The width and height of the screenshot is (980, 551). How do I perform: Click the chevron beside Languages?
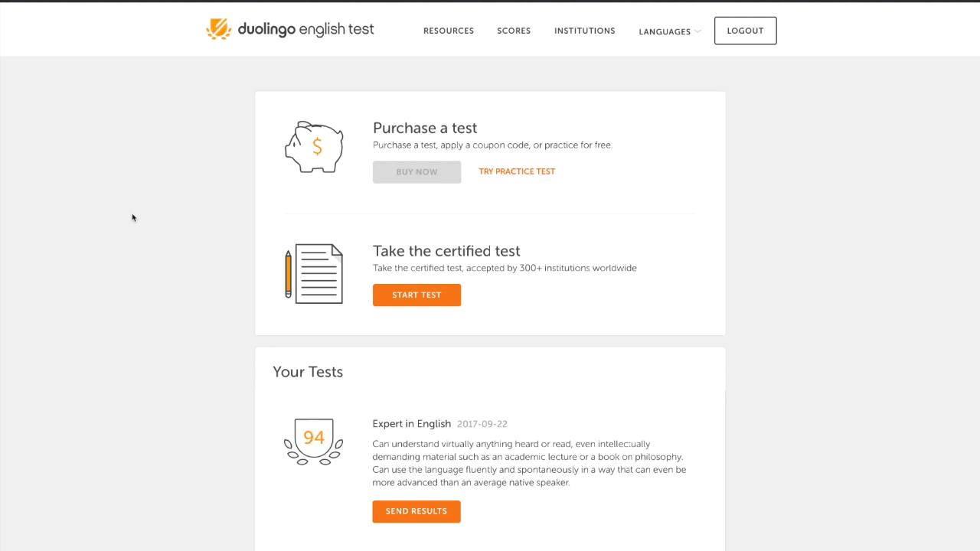(697, 31)
